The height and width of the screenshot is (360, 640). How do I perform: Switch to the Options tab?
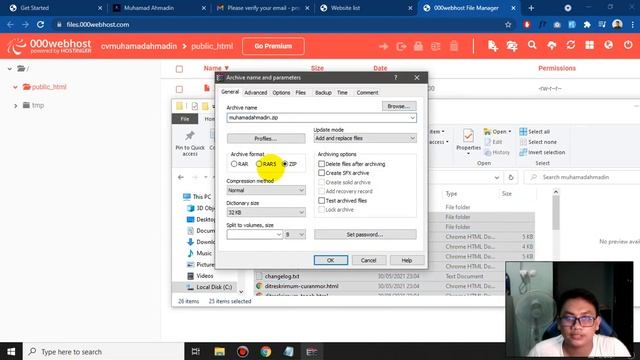[x=281, y=93]
